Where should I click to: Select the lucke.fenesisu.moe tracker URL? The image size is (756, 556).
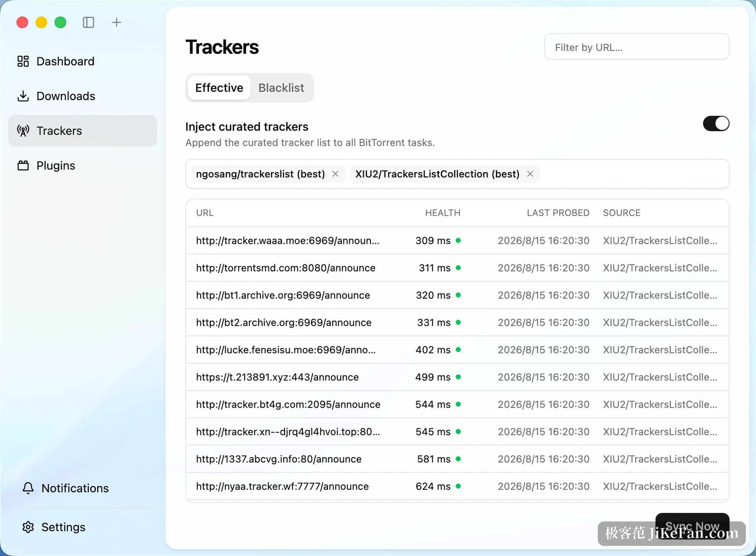click(x=286, y=350)
